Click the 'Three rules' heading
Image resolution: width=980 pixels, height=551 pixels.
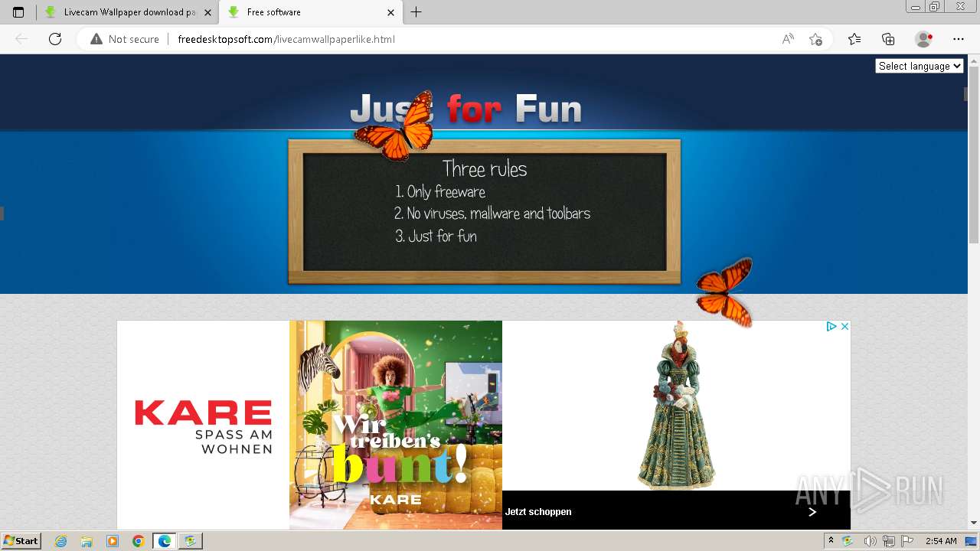(485, 169)
